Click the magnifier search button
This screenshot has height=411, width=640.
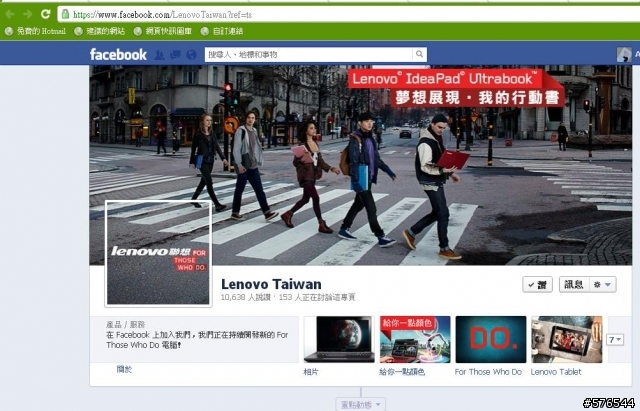tap(419, 54)
